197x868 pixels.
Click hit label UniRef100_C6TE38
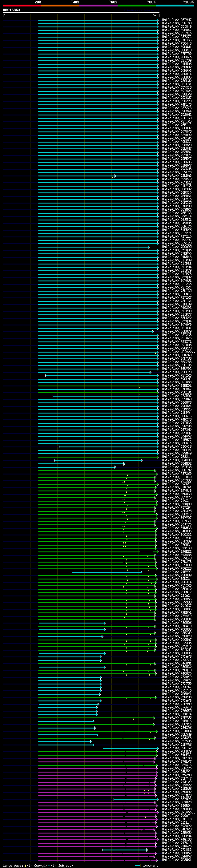pyautogui.click(x=177, y=467)
